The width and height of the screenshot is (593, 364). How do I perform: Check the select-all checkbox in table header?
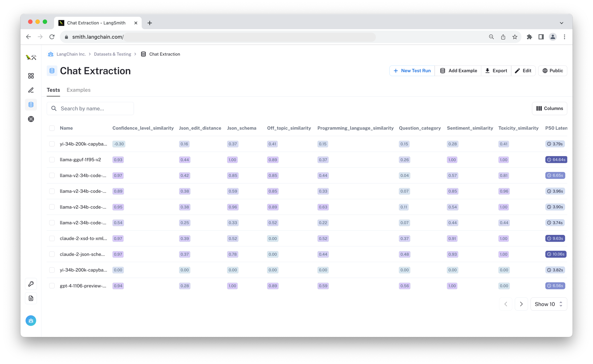(x=52, y=128)
